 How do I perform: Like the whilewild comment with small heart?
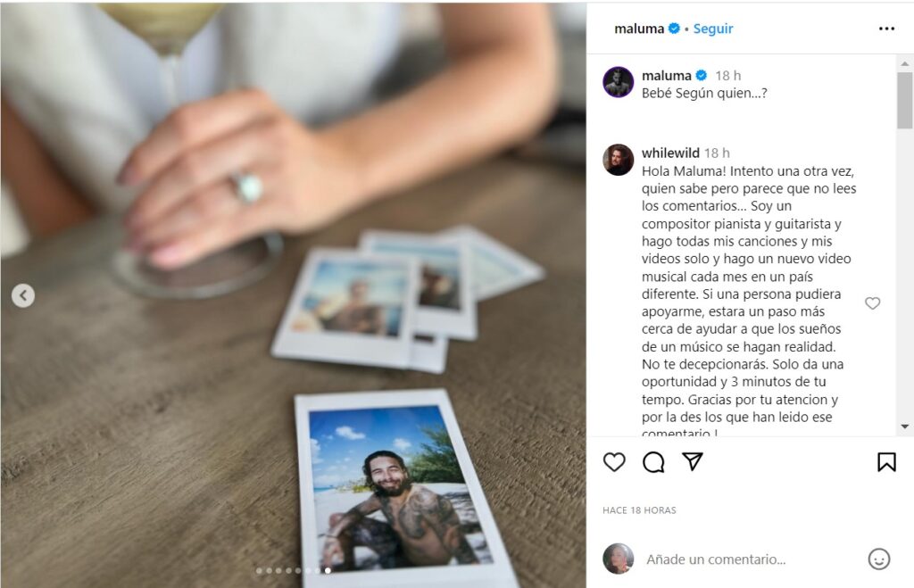point(873,303)
